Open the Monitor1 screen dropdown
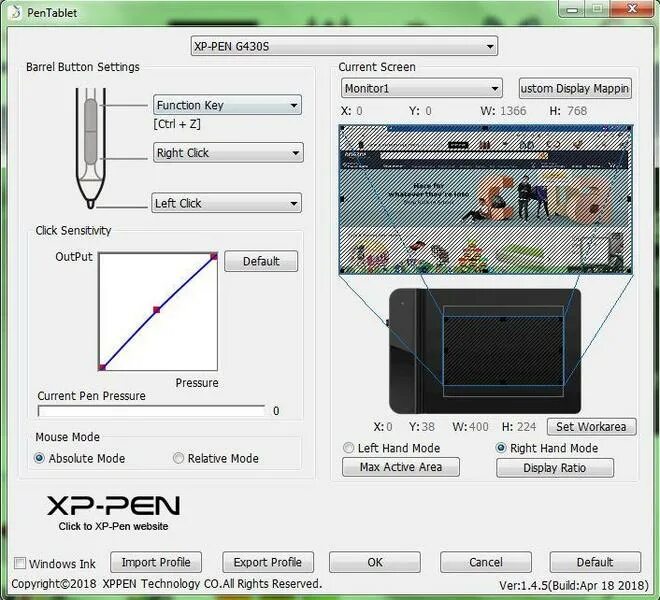The height and width of the screenshot is (600, 660). click(422, 88)
